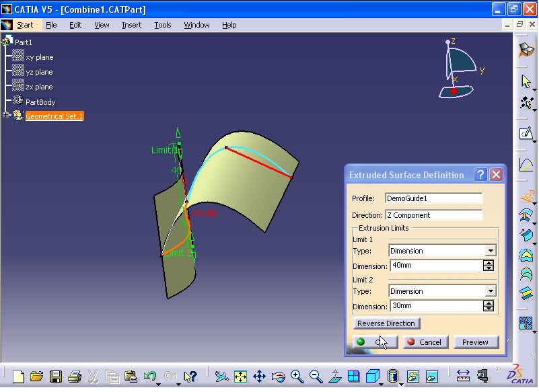Open the Window menu
This screenshot has height=392, width=539.
196,25
